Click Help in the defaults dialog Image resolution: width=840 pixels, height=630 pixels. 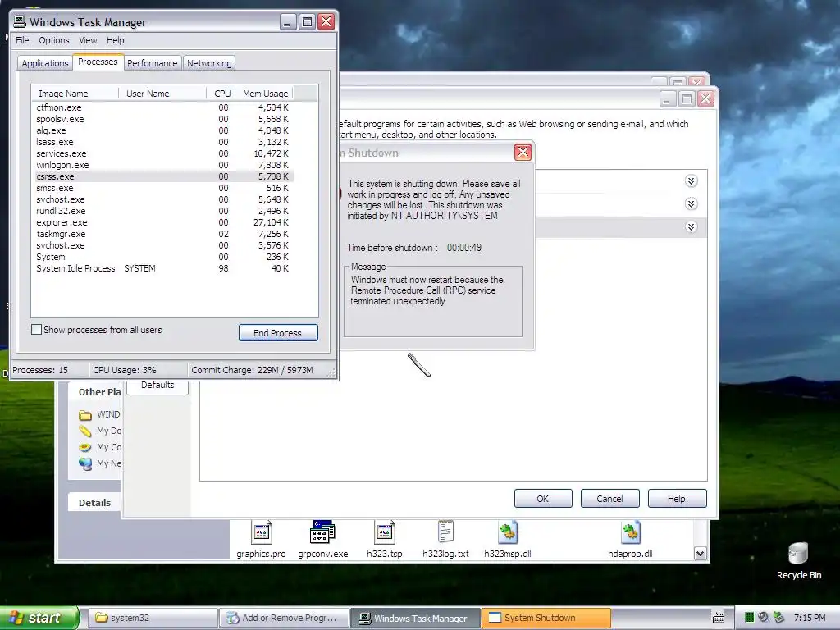click(x=677, y=499)
